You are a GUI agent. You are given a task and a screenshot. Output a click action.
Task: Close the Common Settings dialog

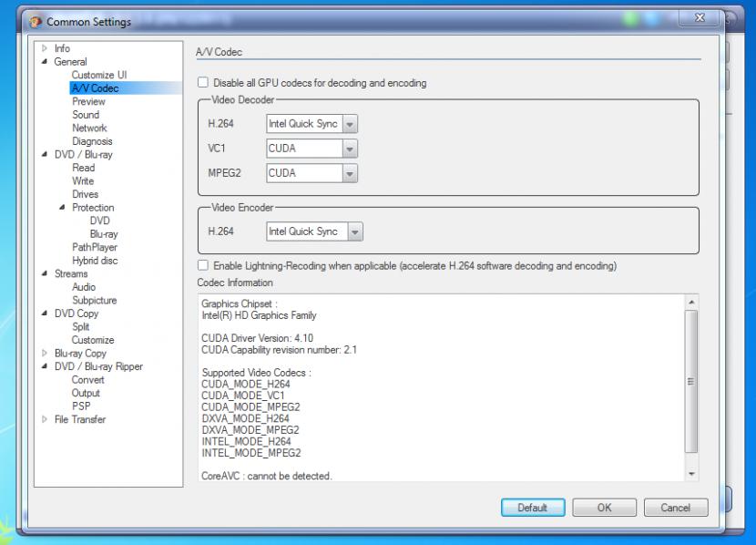(x=700, y=18)
